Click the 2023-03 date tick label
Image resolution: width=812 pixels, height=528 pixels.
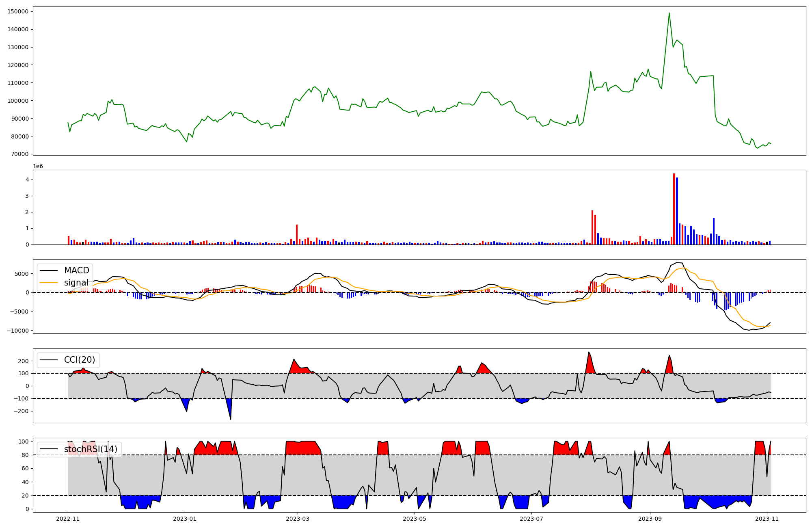(298, 518)
